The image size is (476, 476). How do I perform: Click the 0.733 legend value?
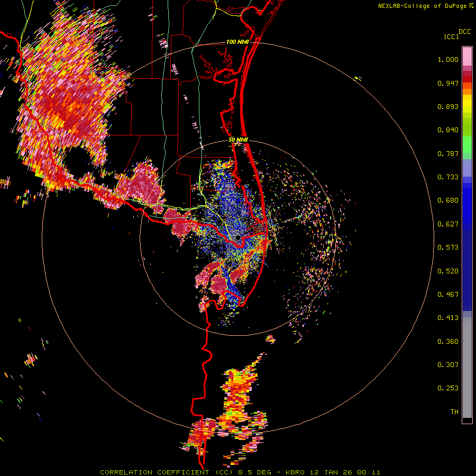click(x=448, y=177)
